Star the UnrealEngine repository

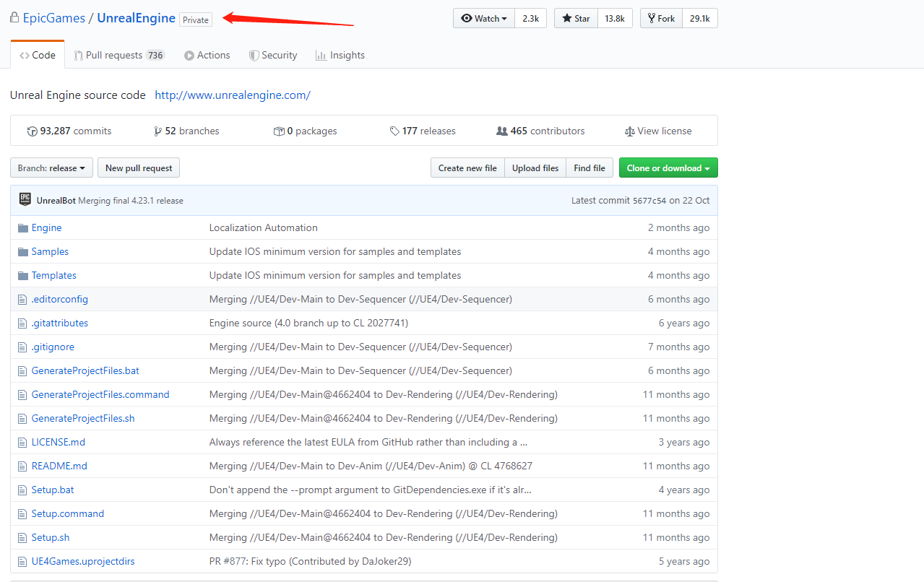click(x=576, y=18)
